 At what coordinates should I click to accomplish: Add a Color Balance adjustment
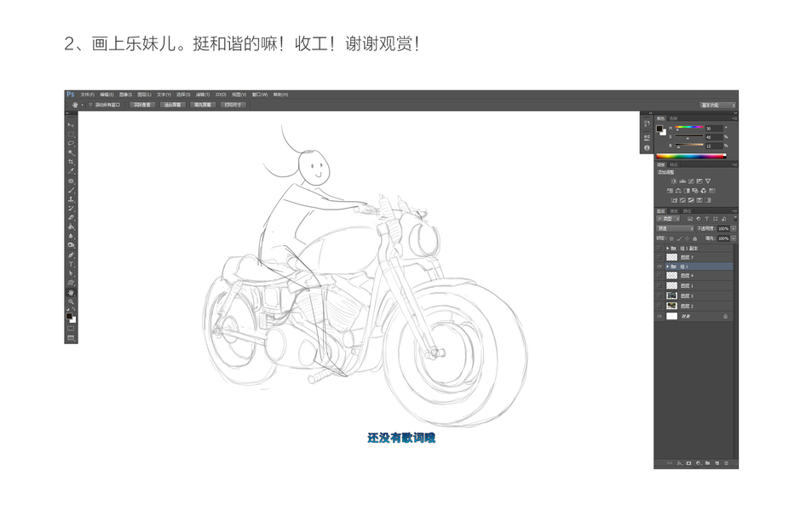(678, 191)
